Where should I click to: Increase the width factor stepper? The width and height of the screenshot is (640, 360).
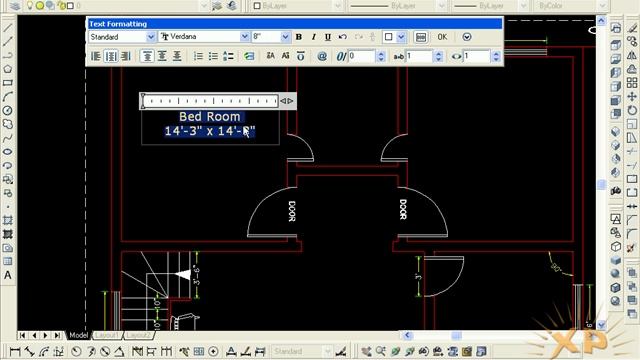(496, 53)
